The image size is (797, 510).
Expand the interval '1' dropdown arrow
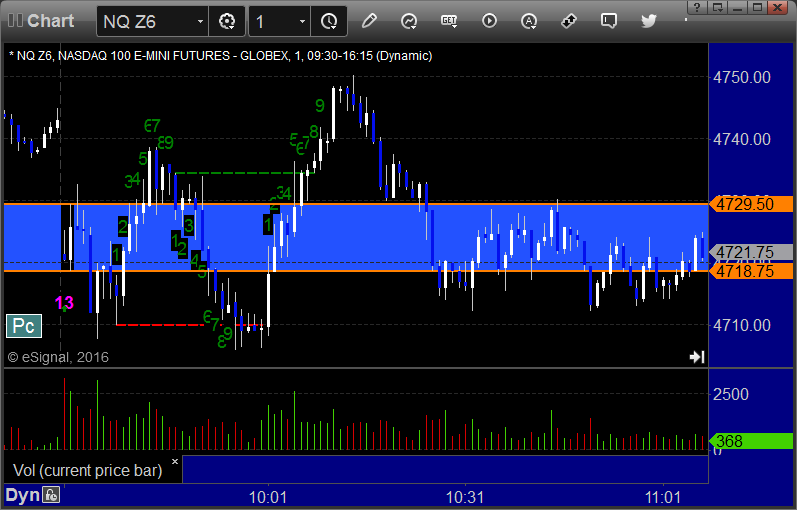coord(302,21)
